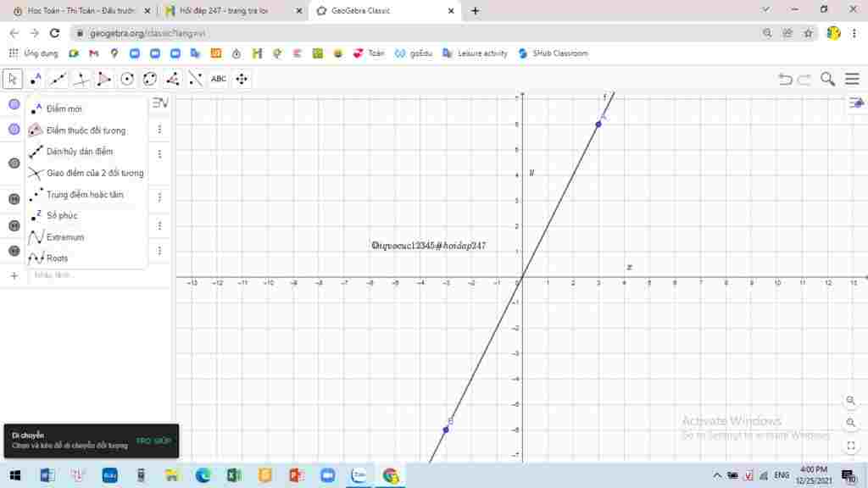Select the Line tool in toolbar
Image resolution: width=868 pixels, height=488 pixels.
[58, 79]
